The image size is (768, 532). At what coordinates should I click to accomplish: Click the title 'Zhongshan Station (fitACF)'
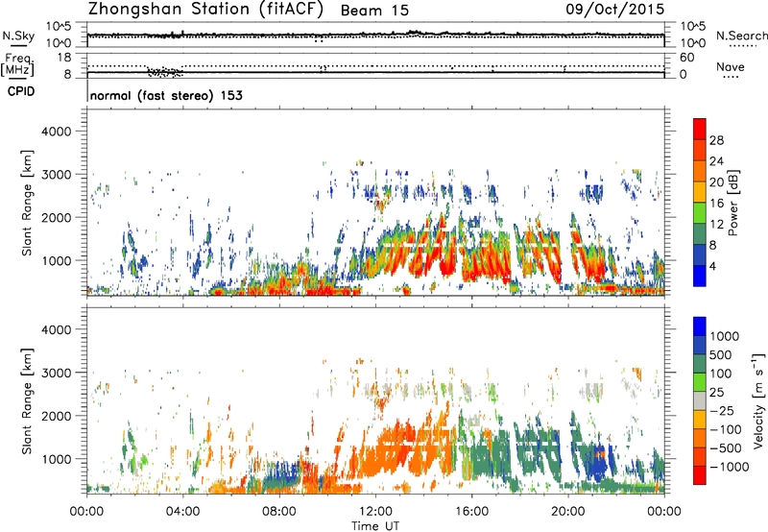tap(205, 10)
